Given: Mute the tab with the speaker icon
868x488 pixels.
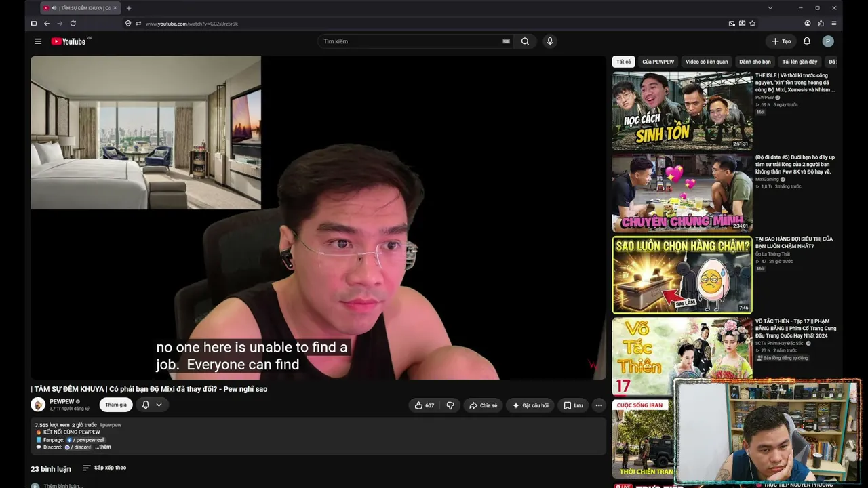Looking at the screenshot, I should (55, 8).
